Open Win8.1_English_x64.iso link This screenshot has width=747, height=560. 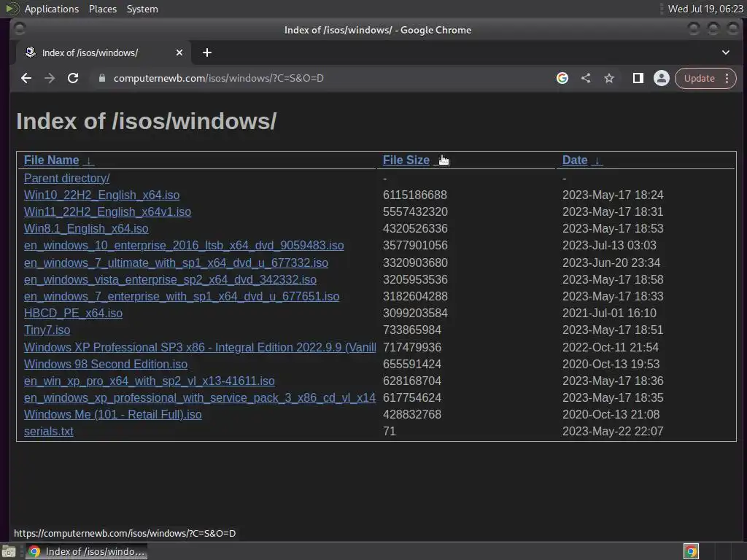click(86, 228)
